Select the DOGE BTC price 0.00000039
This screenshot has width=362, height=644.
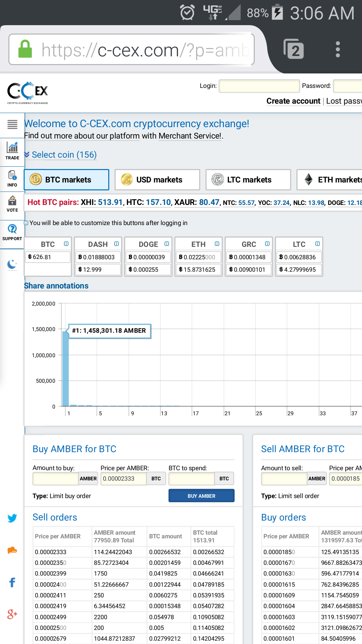(148, 257)
